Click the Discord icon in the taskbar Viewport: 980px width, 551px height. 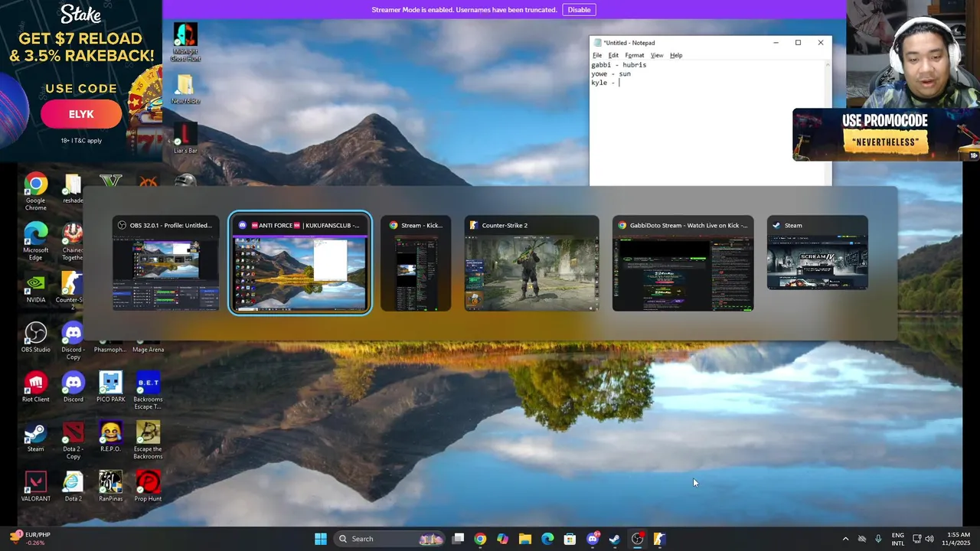coord(593,539)
